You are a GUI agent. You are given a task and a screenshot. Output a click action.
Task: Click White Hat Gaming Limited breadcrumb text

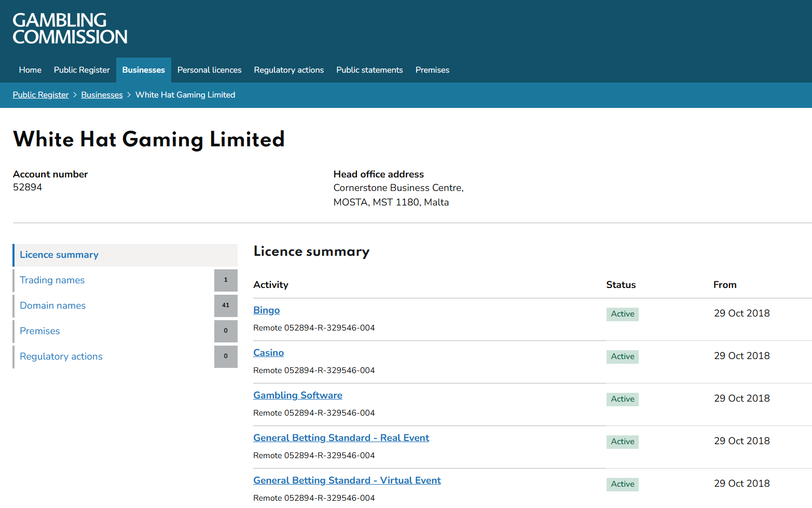185,95
